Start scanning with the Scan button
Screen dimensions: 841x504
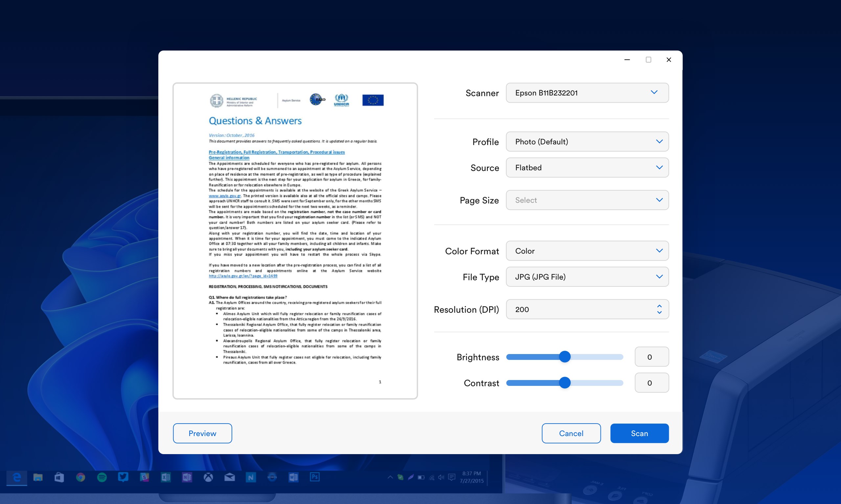click(639, 433)
